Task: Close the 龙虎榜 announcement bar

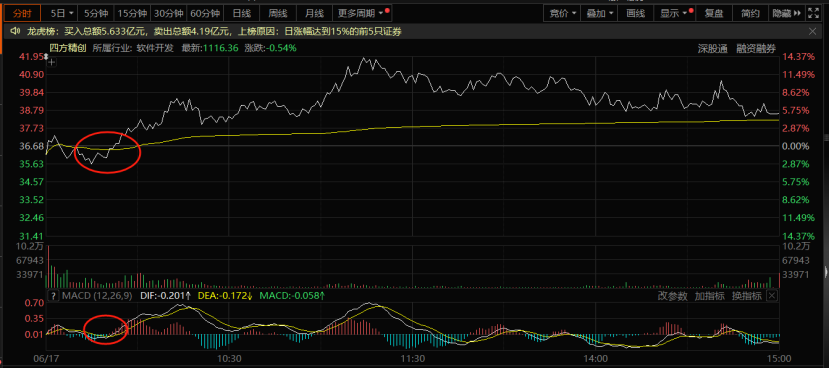Action: (x=812, y=32)
